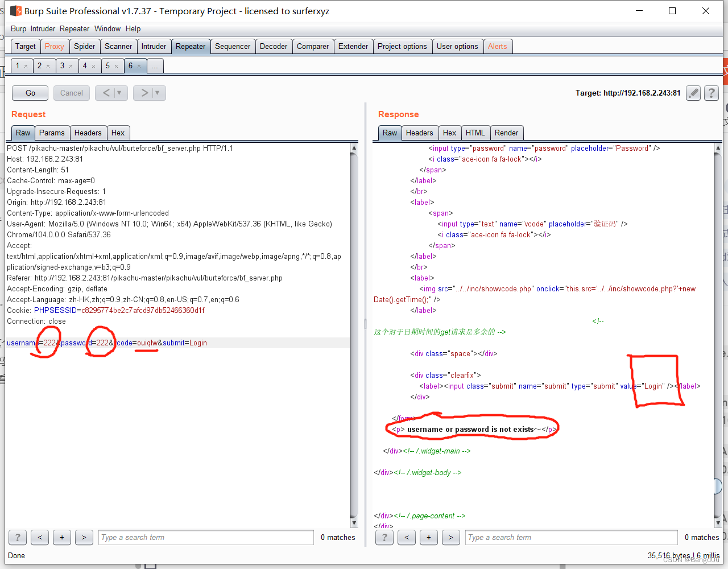Switch response view to Render tab
The width and height of the screenshot is (728, 569).
(x=506, y=133)
